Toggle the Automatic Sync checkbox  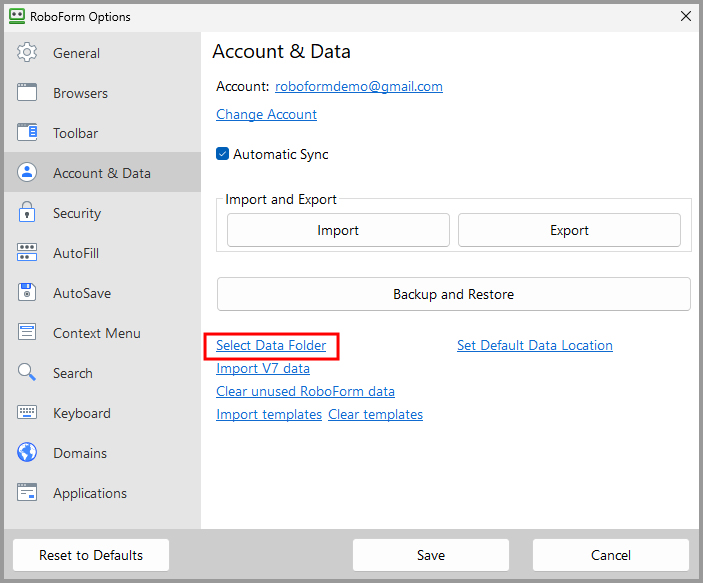point(222,154)
